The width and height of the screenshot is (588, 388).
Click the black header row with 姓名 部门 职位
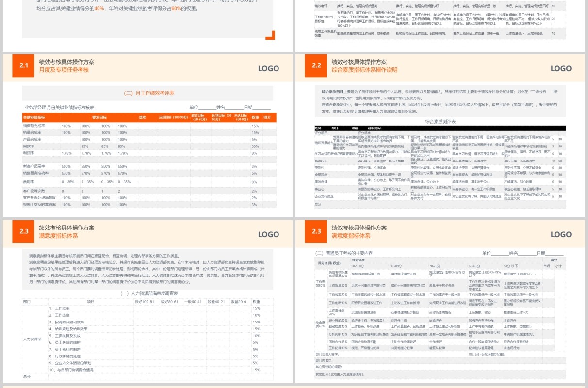[x=440, y=129]
